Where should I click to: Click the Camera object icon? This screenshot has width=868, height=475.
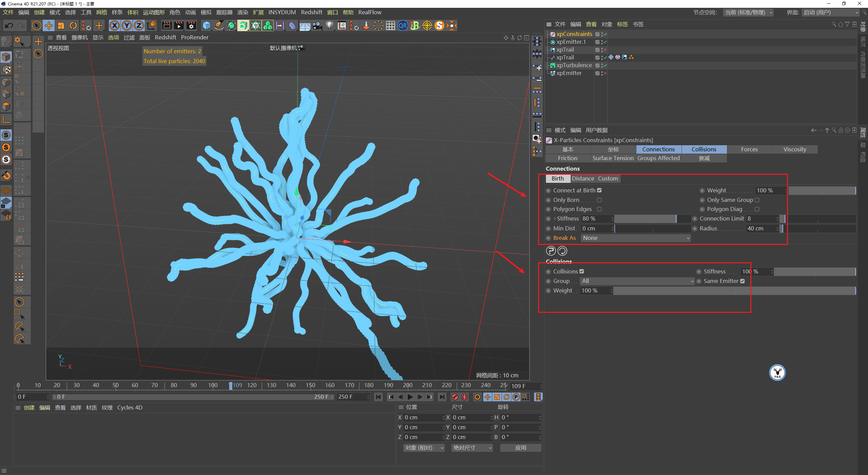pyautogui.click(x=317, y=25)
